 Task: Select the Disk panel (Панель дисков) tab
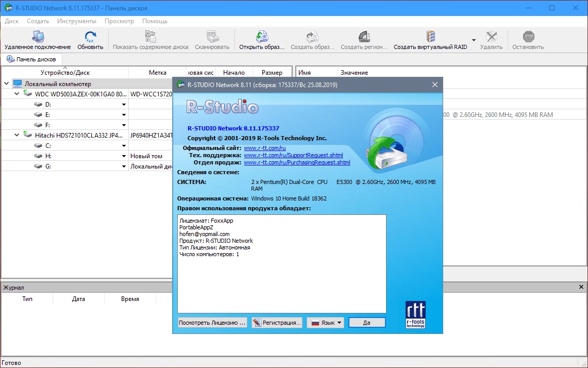tap(31, 59)
